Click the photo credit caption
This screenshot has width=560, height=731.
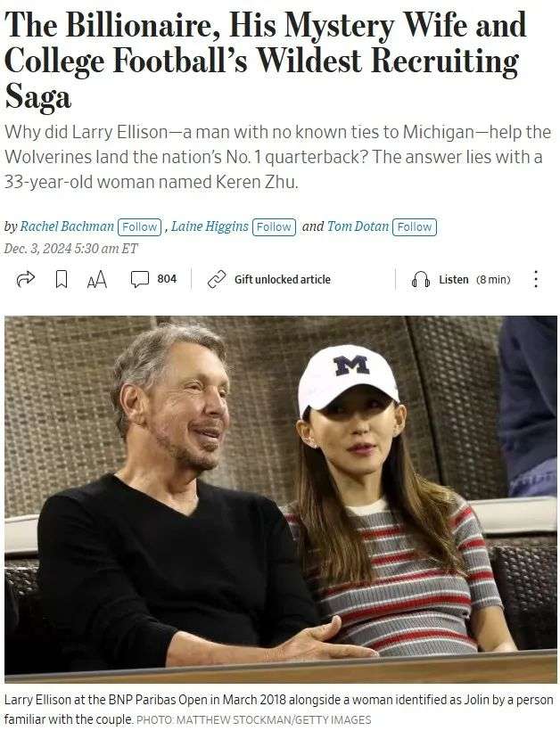[253, 719]
